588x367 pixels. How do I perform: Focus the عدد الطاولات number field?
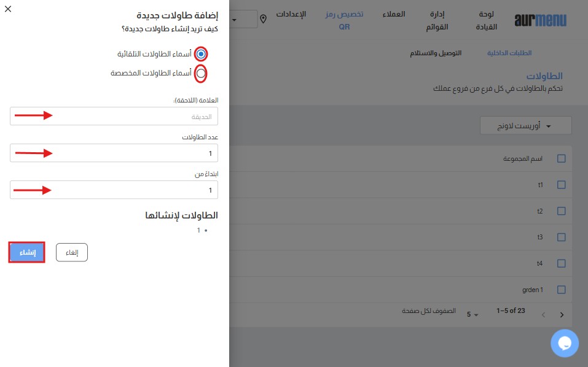coord(114,153)
